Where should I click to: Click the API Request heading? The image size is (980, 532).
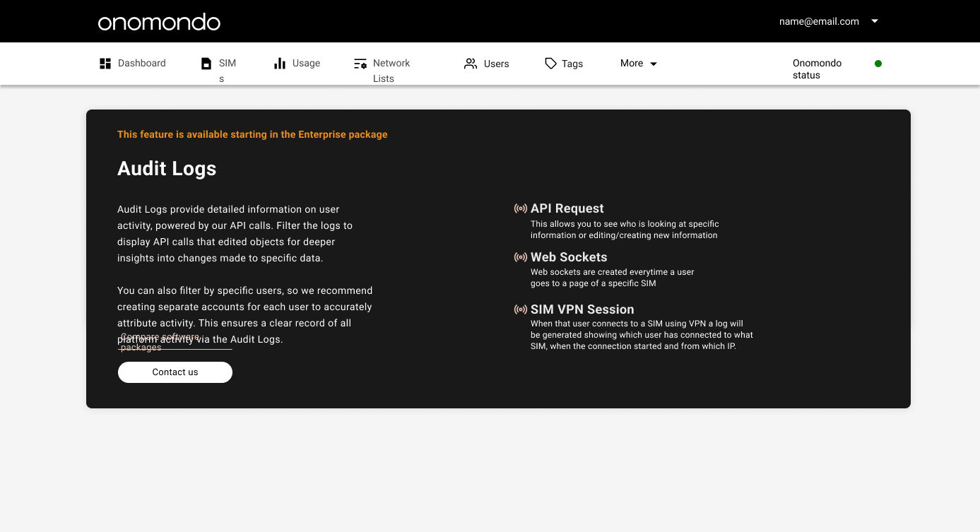pos(567,208)
